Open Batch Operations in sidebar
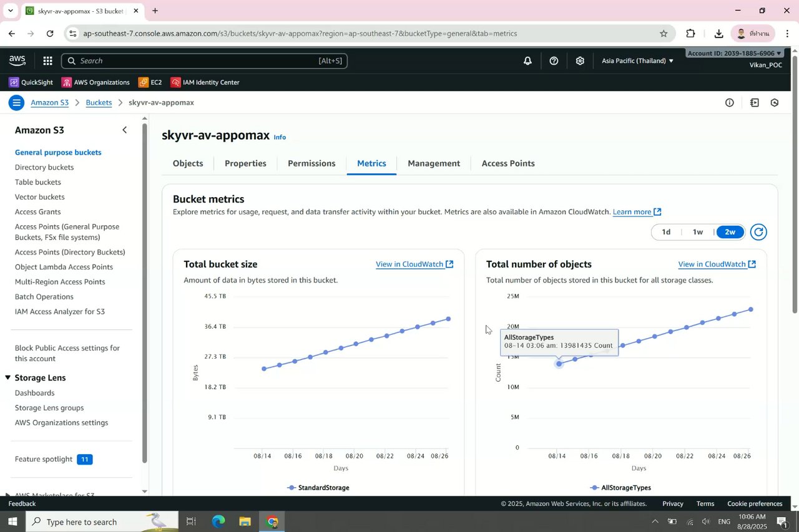799x532 pixels. 44,297
